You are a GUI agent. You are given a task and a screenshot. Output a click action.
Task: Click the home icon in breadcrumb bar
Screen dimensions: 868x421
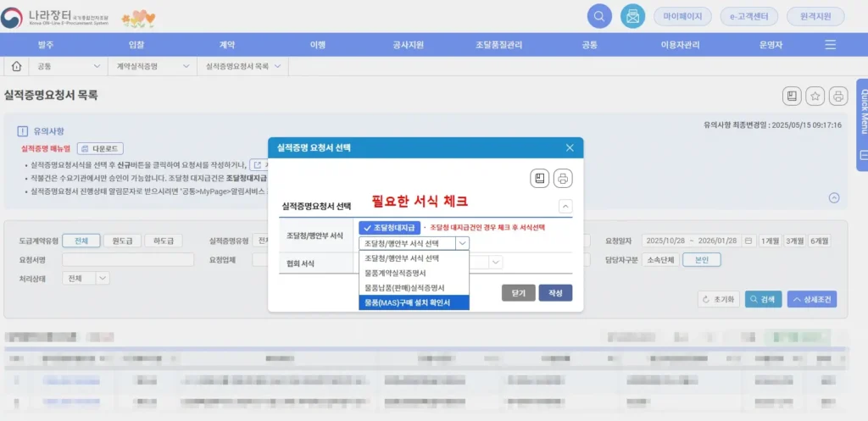tap(16, 65)
